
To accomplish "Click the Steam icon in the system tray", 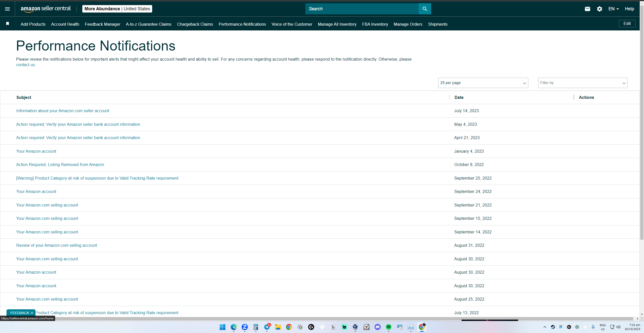I will 553,327.
